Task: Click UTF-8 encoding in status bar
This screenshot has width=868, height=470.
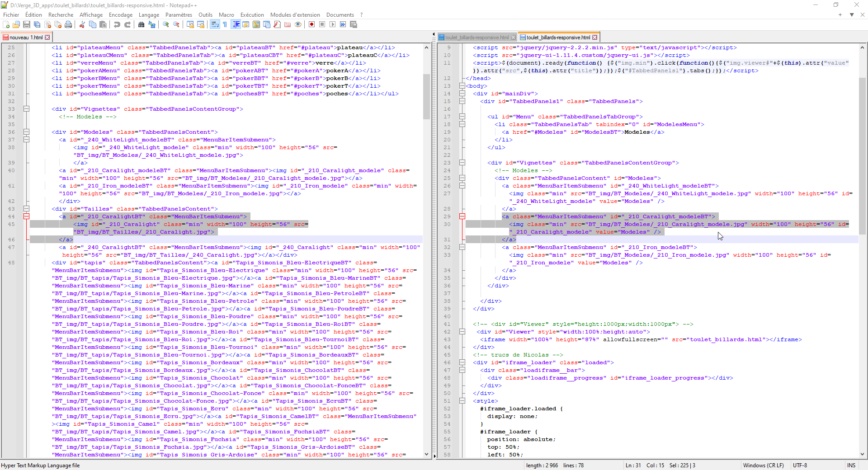Action: (x=800, y=465)
